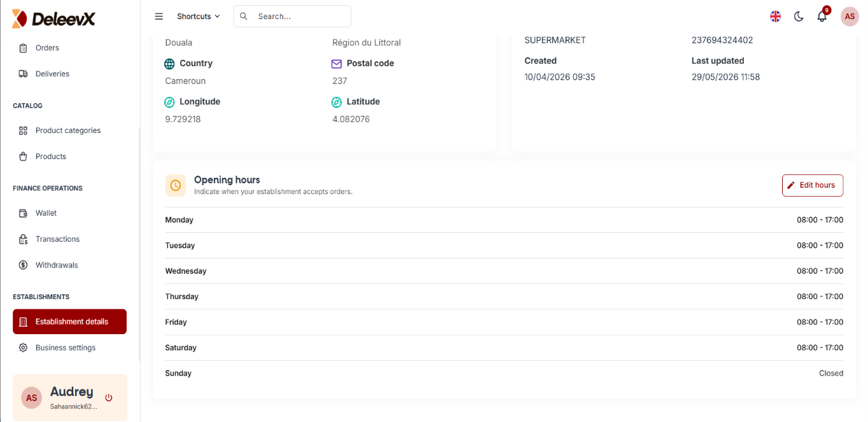Select the Monday hours row label
Viewport: 868px width, 422px height.
(x=179, y=220)
